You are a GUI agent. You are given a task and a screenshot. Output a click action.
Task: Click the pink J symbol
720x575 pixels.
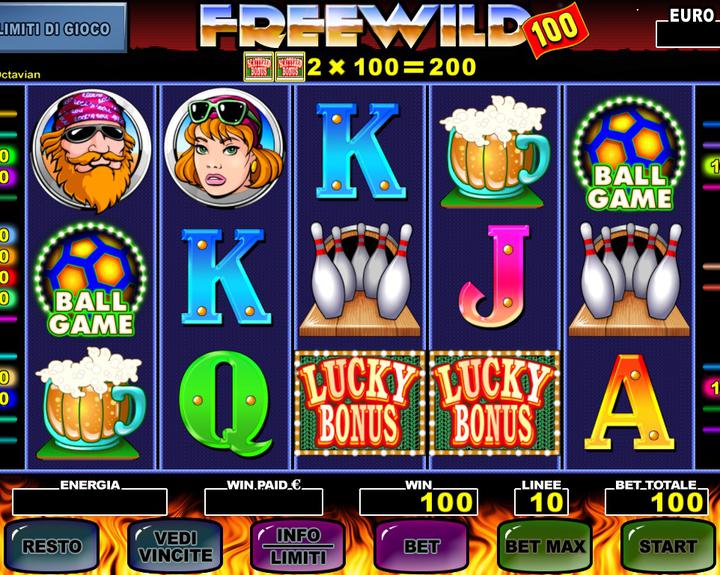click(x=495, y=276)
